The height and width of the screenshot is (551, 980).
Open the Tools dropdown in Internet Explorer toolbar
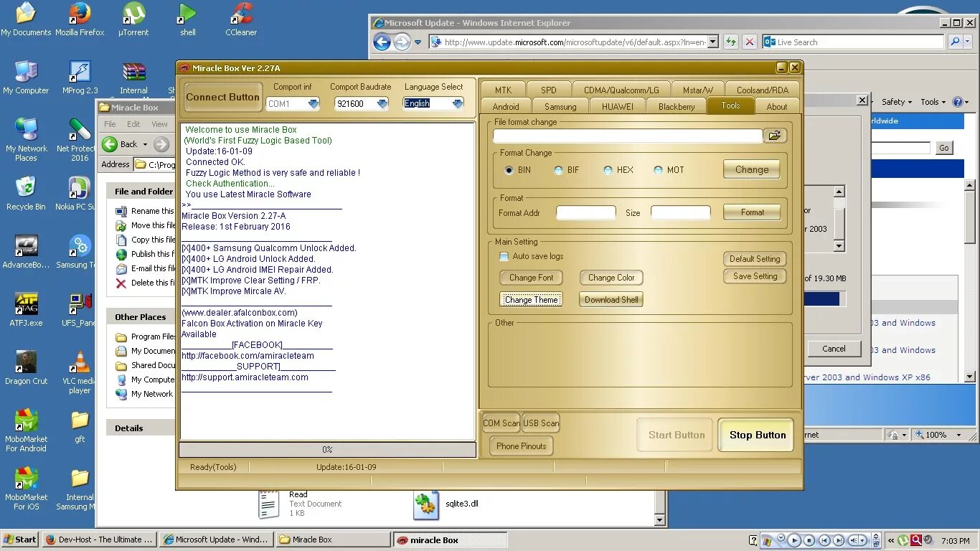click(933, 102)
